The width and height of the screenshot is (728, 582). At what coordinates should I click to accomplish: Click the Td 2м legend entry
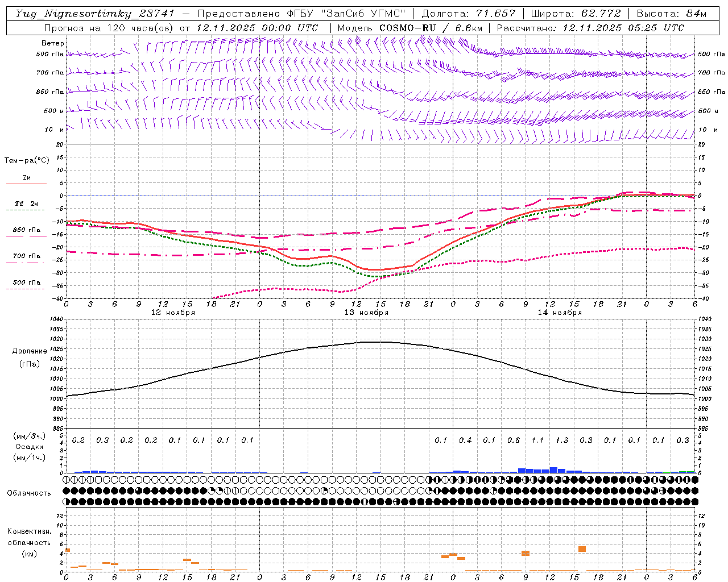(27, 203)
